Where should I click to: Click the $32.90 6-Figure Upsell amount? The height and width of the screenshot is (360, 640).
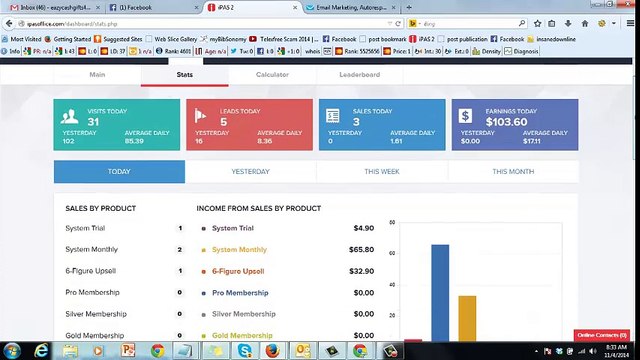click(x=361, y=271)
